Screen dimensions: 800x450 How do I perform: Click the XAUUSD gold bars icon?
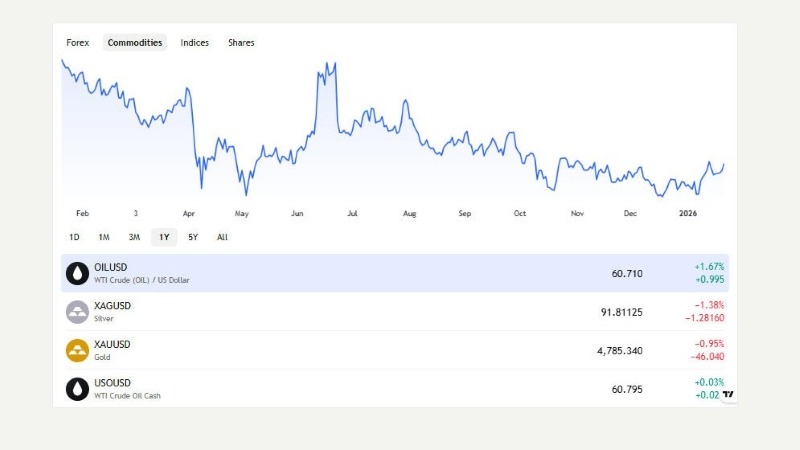[77, 350]
